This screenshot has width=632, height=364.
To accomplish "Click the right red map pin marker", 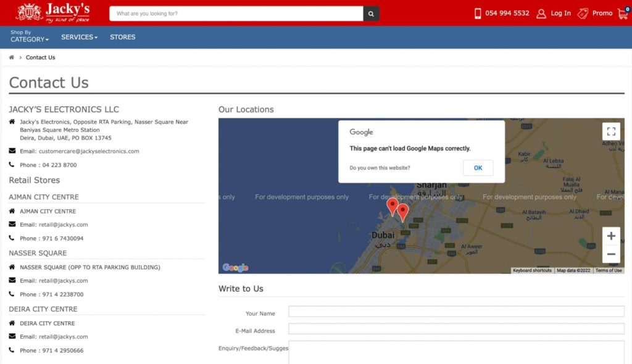I will click(x=402, y=212).
